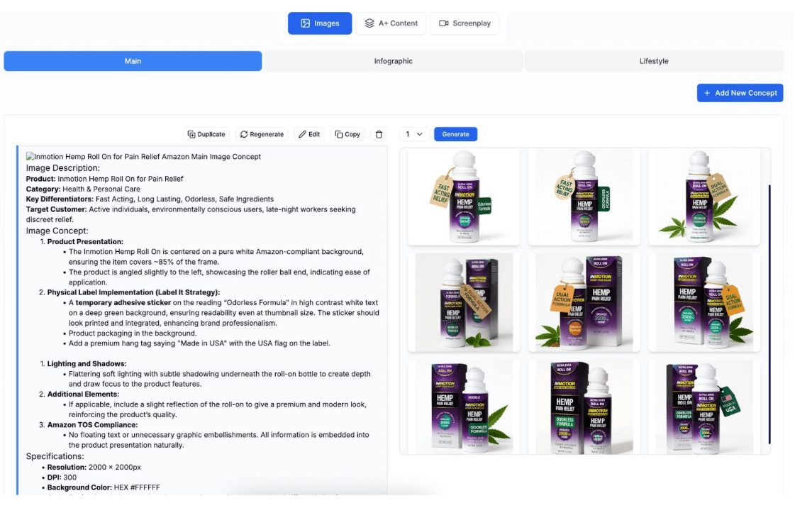Click the plus icon on Add New Concept
This screenshot has height=508, width=812.
click(707, 93)
